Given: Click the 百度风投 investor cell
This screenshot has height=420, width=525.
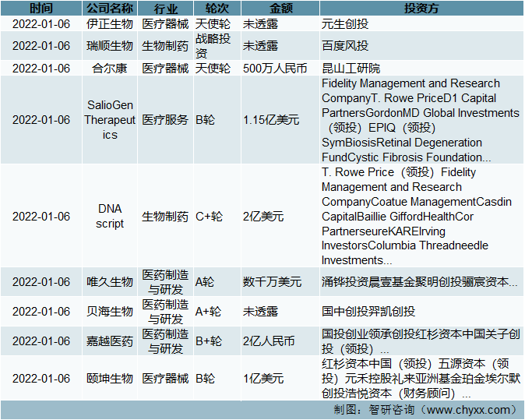Looking at the screenshot, I should [x=345, y=46].
